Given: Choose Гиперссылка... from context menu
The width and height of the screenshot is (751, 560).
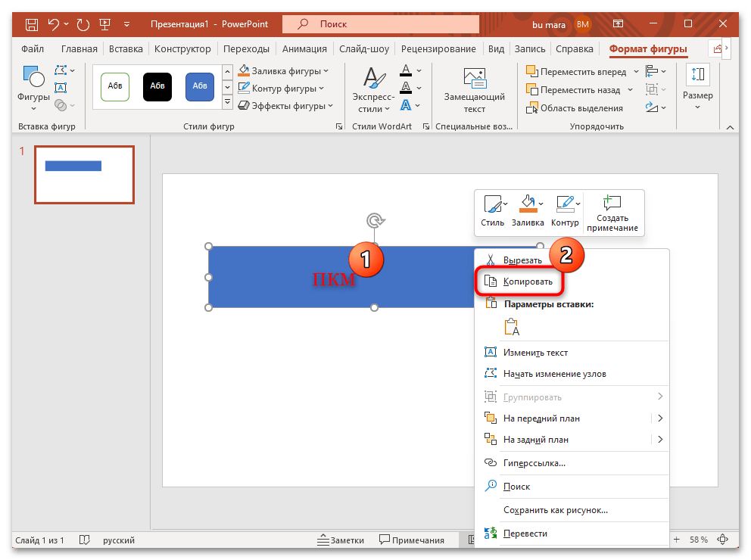Looking at the screenshot, I should (x=572, y=463).
